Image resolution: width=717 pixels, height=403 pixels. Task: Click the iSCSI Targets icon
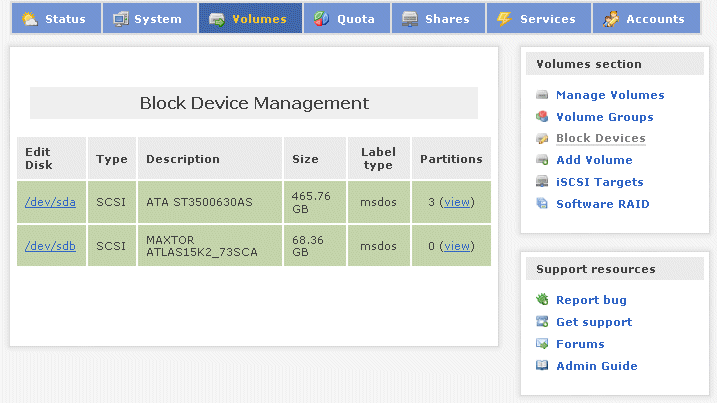[542, 182]
